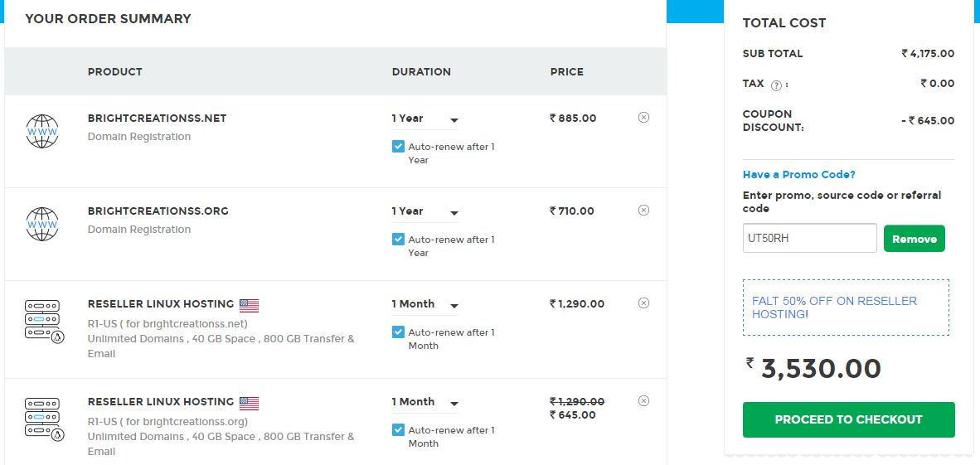This screenshot has width=980, height=465.
Task: Toggle auto-renew for brightcreationss.org hosting
Action: [x=398, y=430]
